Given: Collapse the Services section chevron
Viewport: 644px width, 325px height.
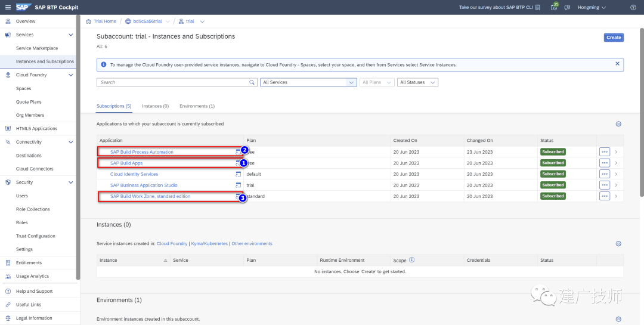Looking at the screenshot, I should point(70,35).
